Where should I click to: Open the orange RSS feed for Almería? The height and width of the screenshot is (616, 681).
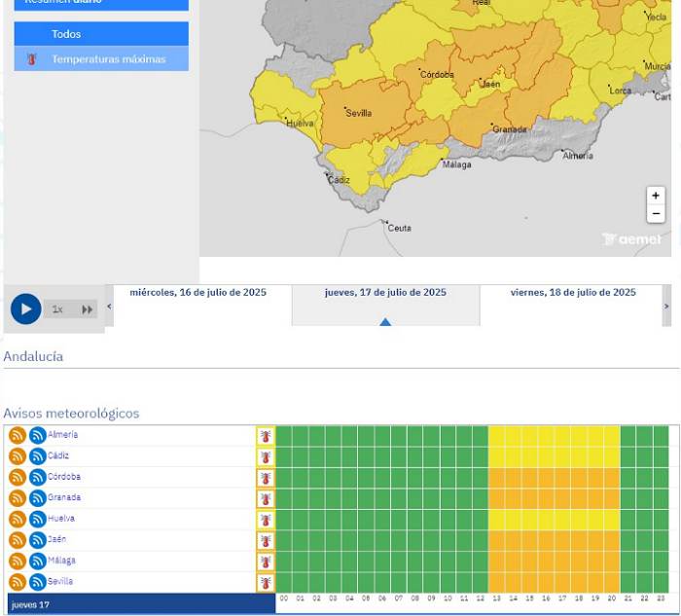tap(18, 435)
